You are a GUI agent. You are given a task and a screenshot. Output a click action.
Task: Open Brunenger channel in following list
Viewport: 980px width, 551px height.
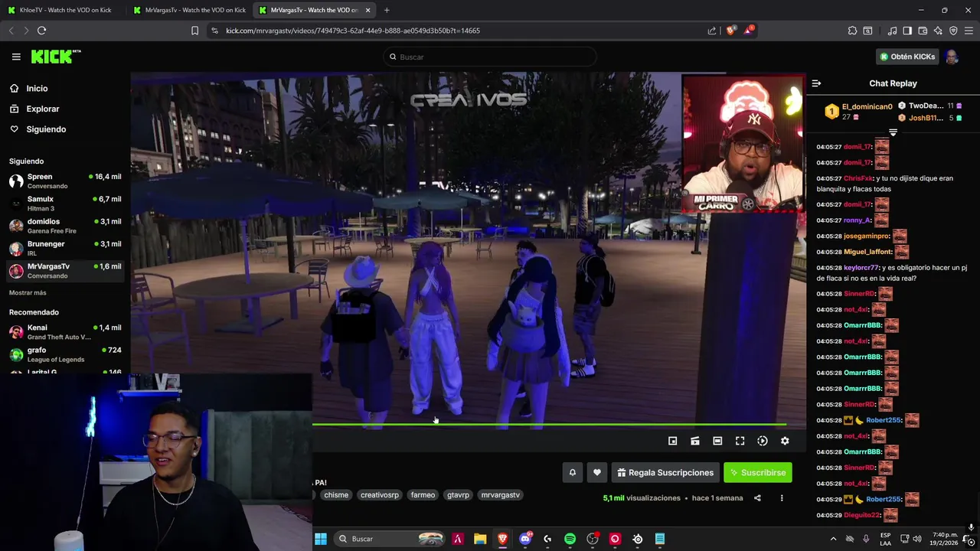(65, 248)
